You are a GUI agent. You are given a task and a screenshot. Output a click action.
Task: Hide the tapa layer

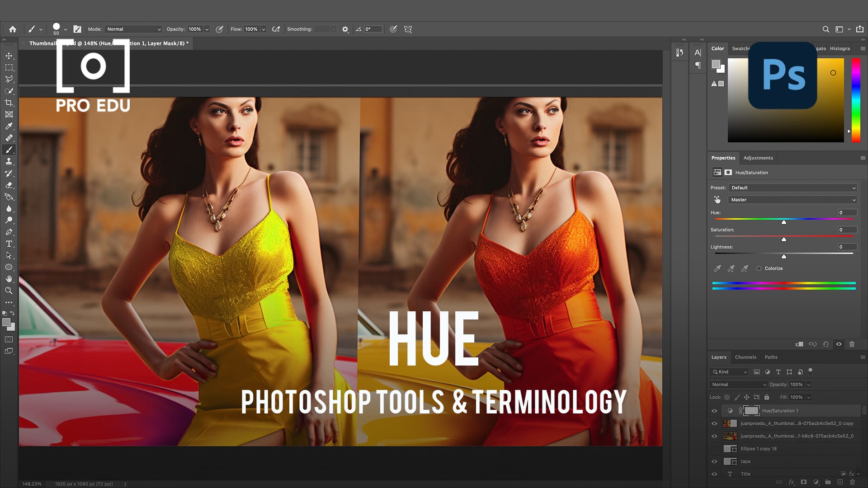pyautogui.click(x=714, y=461)
